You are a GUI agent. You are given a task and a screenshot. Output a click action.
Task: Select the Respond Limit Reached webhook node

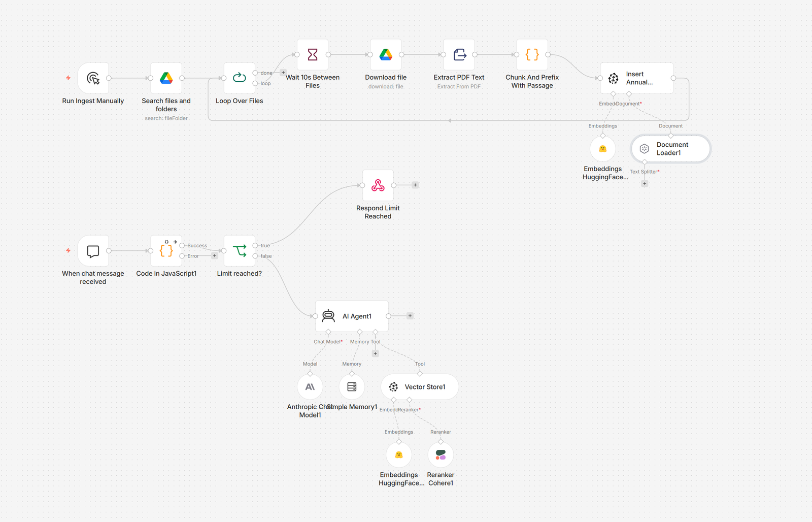tap(378, 185)
